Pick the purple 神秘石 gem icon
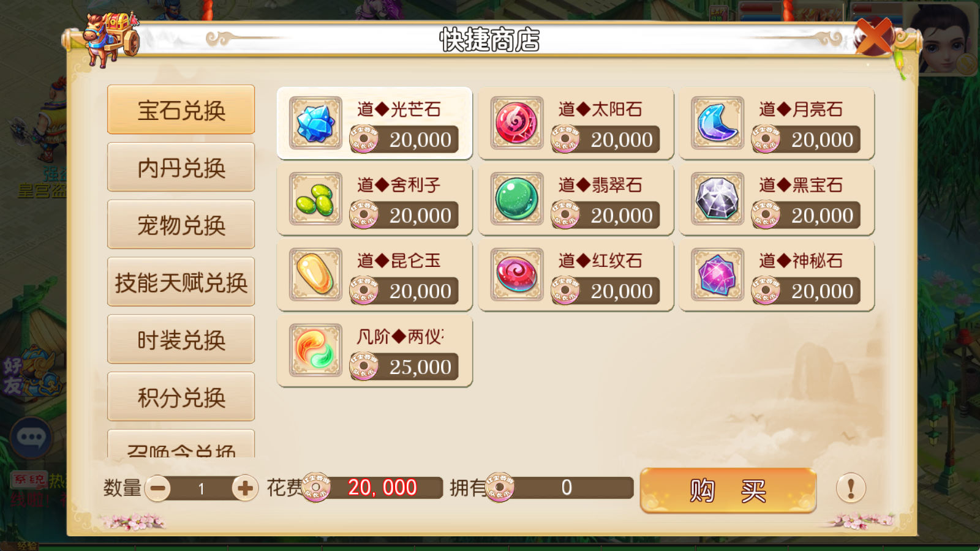The width and height of the screenshot is (980, 551). point(717,274)
